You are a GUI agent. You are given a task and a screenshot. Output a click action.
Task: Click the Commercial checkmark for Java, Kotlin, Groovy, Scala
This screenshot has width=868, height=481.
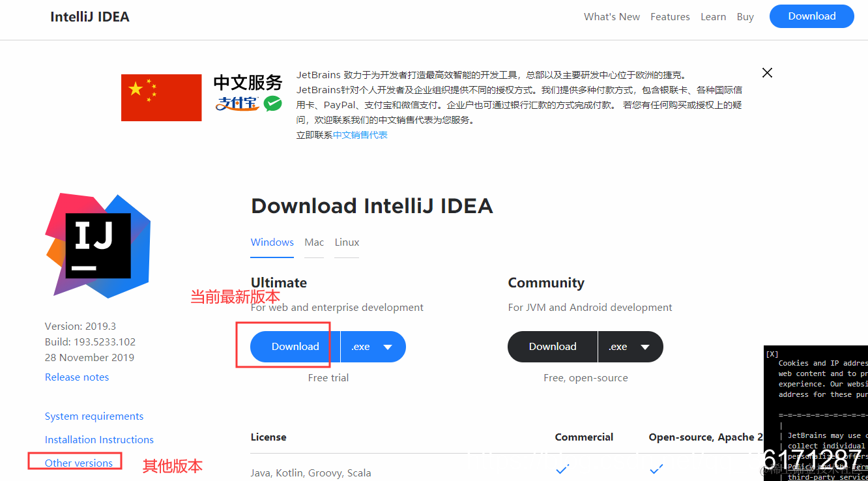(x=562, y=469)
